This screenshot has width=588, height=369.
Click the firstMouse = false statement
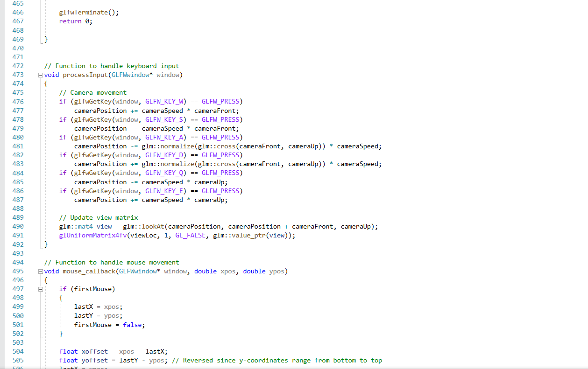click(x=107, y=325)
